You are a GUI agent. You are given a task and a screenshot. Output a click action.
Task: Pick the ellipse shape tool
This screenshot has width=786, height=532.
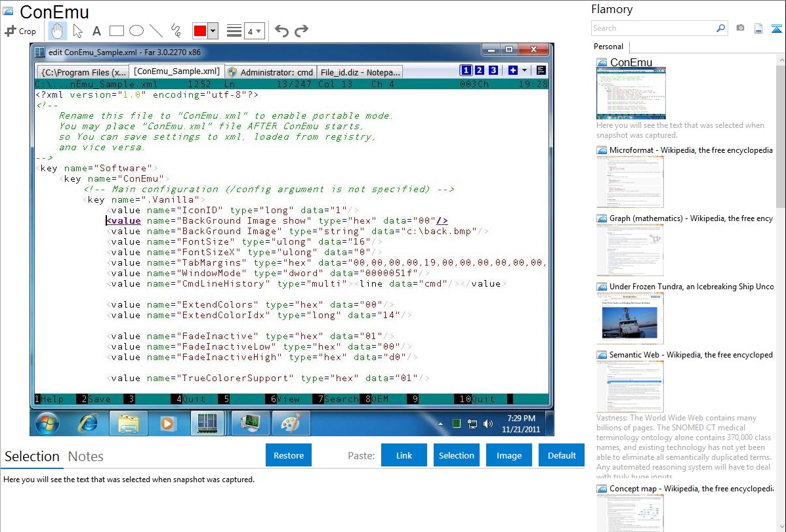136,31
